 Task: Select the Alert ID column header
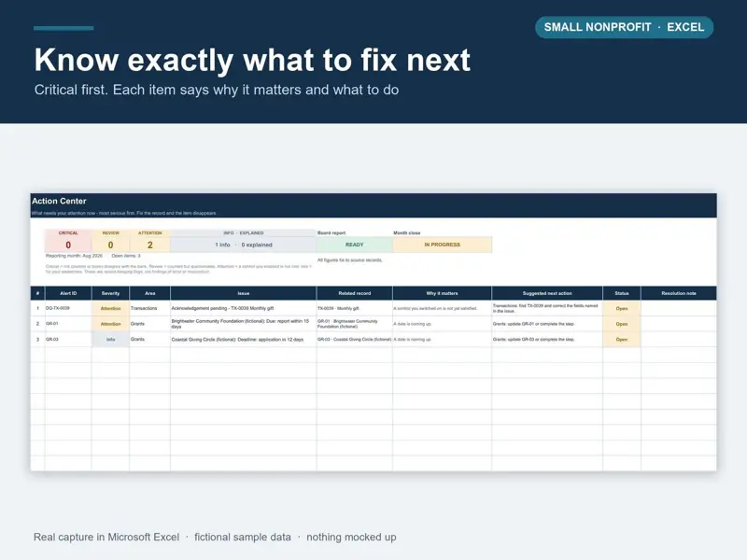[68, 293]
